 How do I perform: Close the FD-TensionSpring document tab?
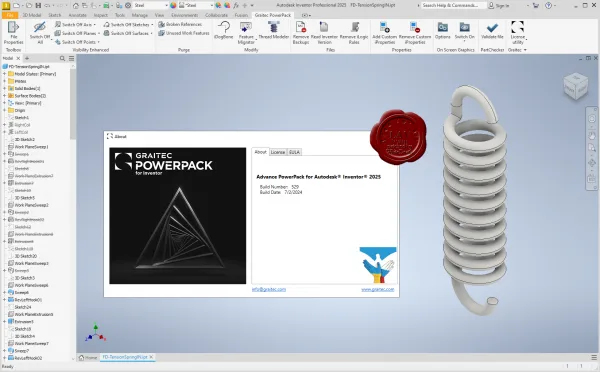pos(151,357)
